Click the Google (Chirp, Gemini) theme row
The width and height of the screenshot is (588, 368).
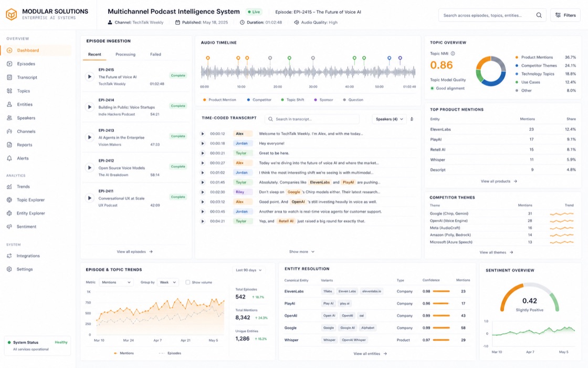[502, 213]
